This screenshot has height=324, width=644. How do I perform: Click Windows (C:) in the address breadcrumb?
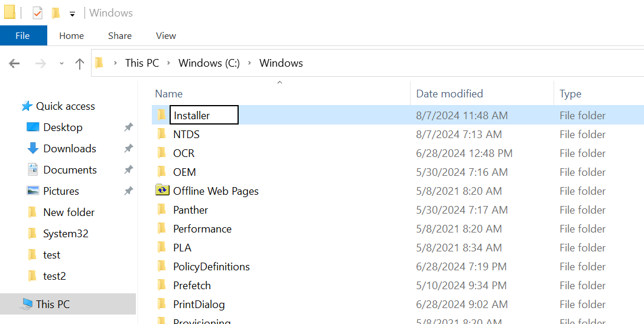click(x=209, y=63)
